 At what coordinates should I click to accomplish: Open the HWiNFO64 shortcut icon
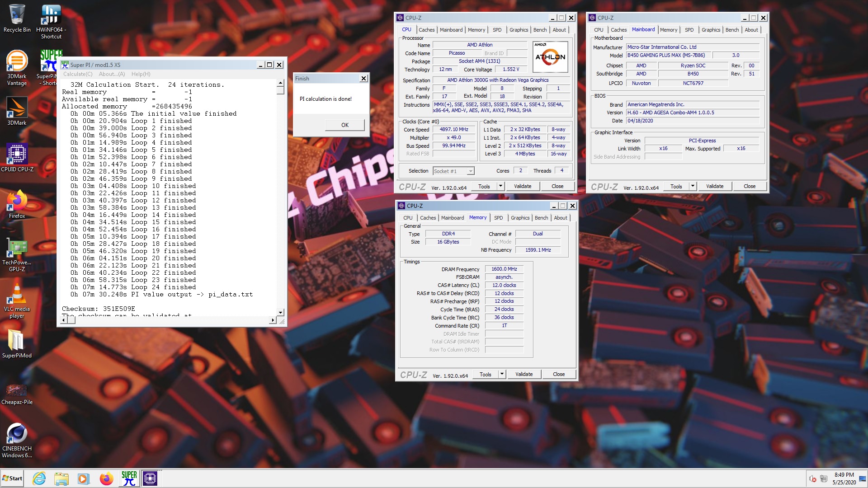(51, 21)
